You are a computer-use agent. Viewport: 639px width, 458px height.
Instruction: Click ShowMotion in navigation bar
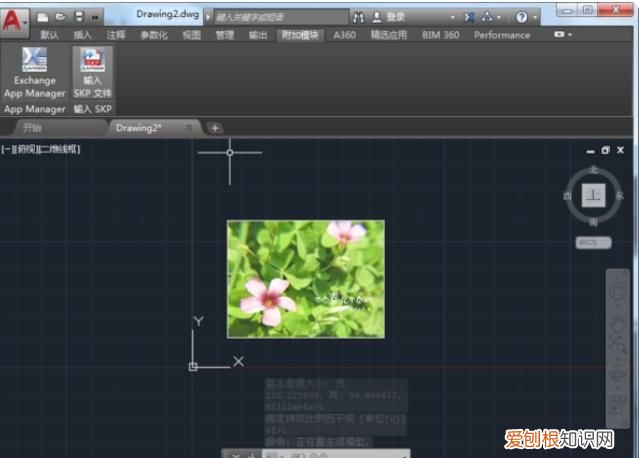tap(617, 405)
